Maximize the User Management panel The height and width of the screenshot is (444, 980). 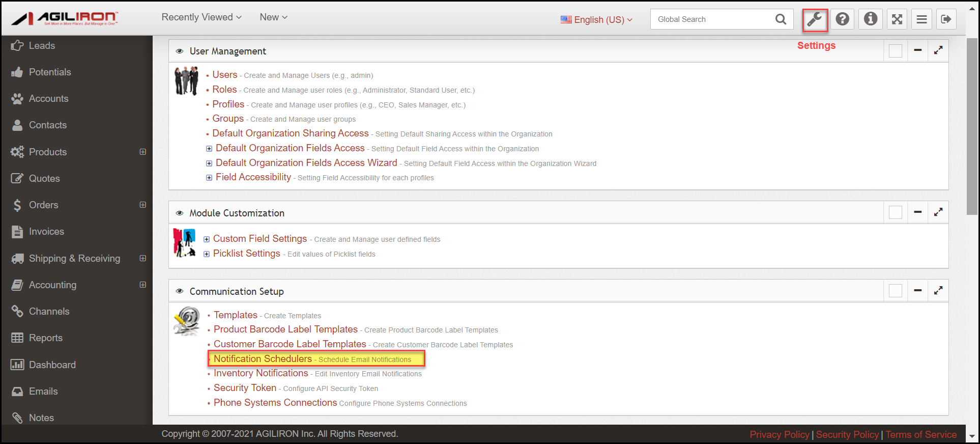[938, 50]
